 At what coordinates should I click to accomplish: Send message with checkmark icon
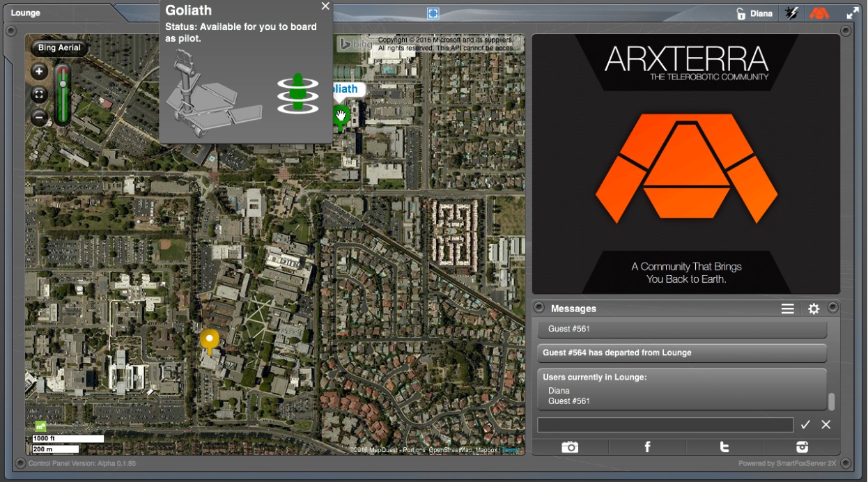pos(805,424)
